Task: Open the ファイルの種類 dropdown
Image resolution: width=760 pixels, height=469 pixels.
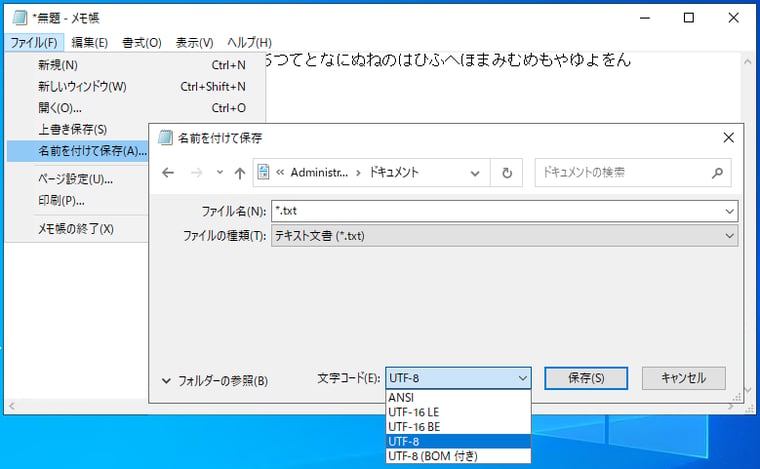Action: coord(729,236)
